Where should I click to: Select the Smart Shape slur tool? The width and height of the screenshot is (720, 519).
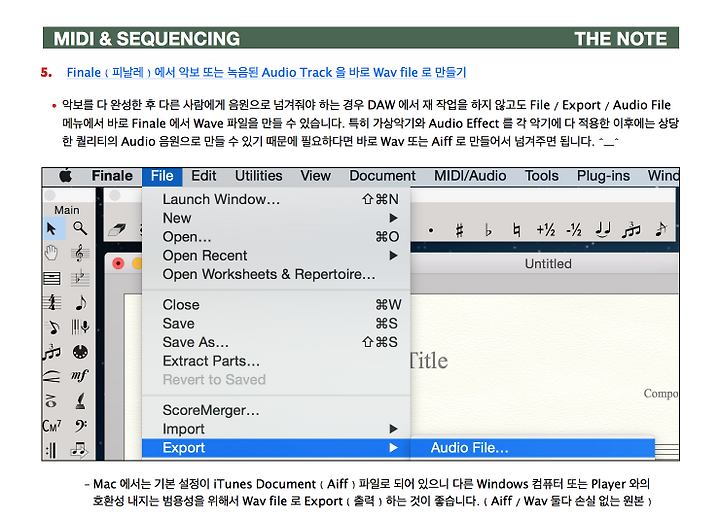click(x=52, y=377)
